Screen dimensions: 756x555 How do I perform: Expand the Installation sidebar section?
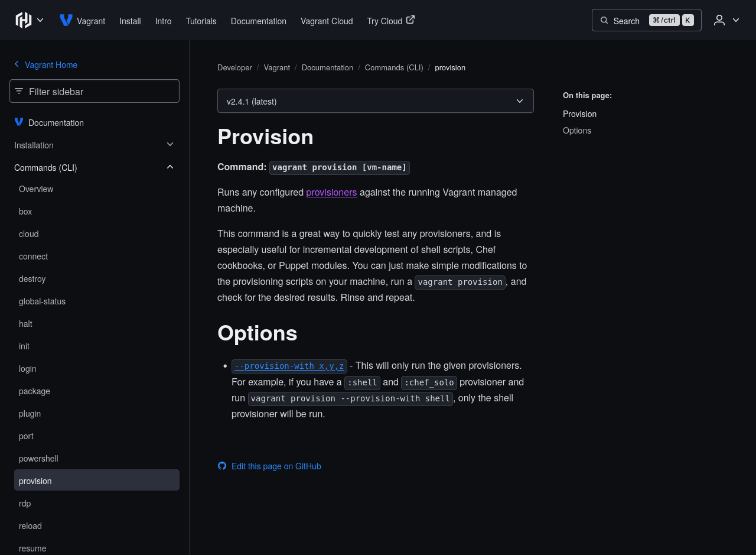pos(170,145)
